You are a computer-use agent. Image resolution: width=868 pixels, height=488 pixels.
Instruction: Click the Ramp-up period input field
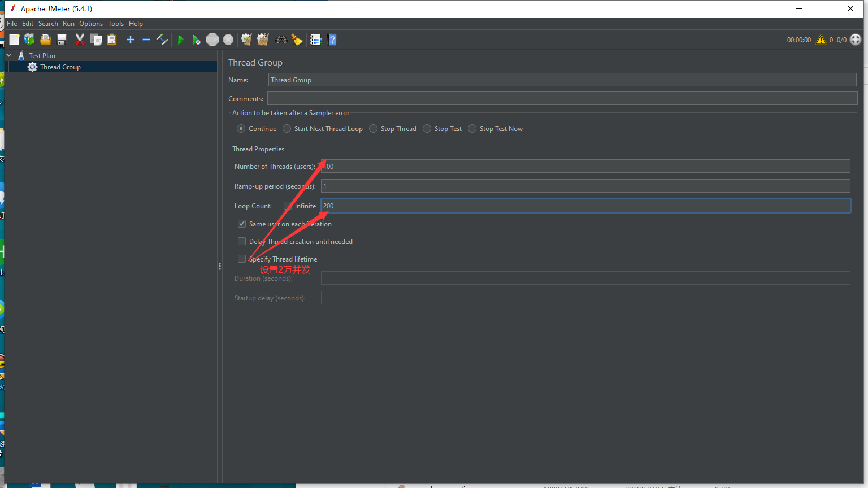click(585, 186)
